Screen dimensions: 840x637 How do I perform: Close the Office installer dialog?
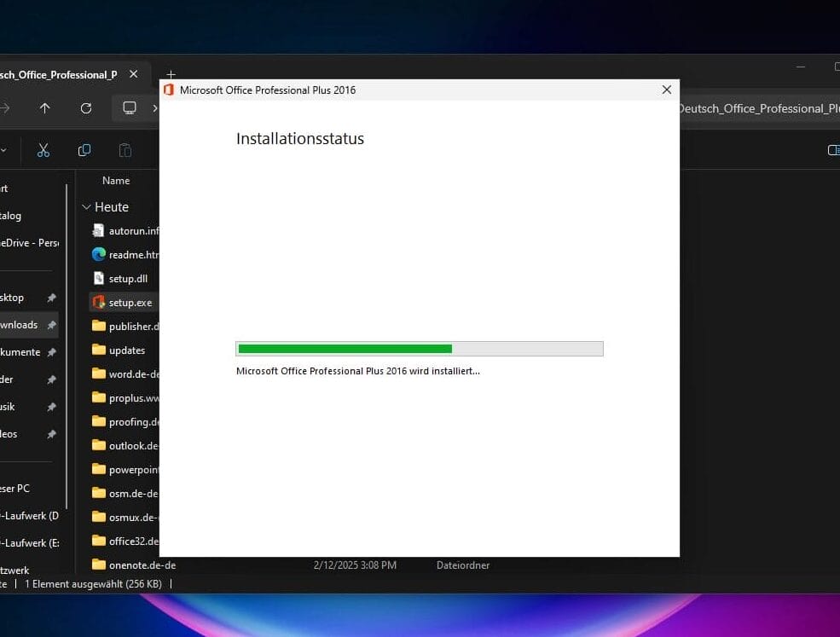667,90
